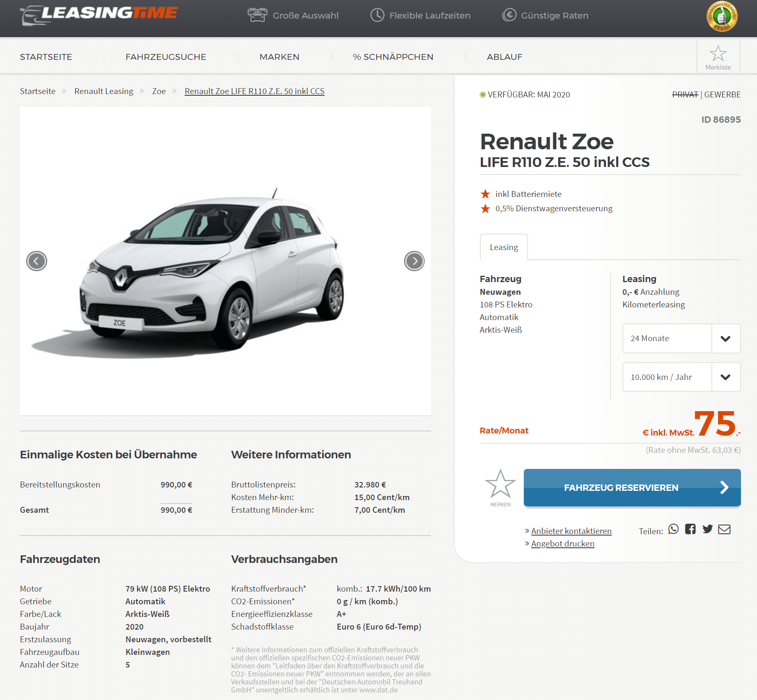Open the 10.000 km / Jahr dropdown

pos(682,377)
